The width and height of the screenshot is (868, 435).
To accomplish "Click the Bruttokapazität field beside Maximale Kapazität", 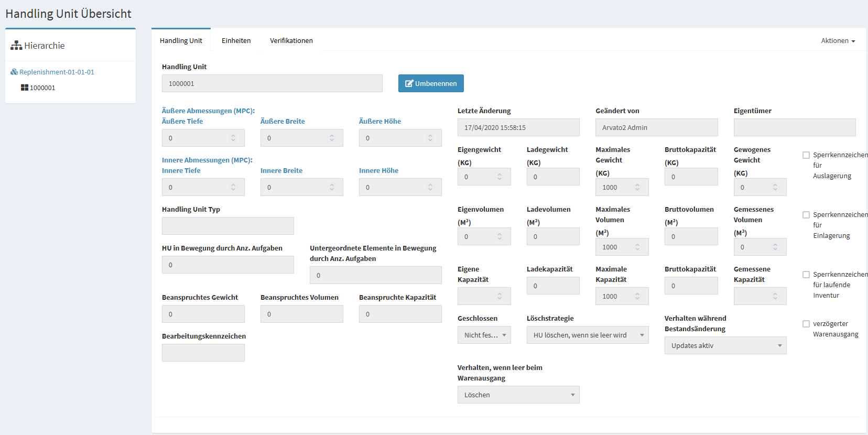I will tap(691, 286).
